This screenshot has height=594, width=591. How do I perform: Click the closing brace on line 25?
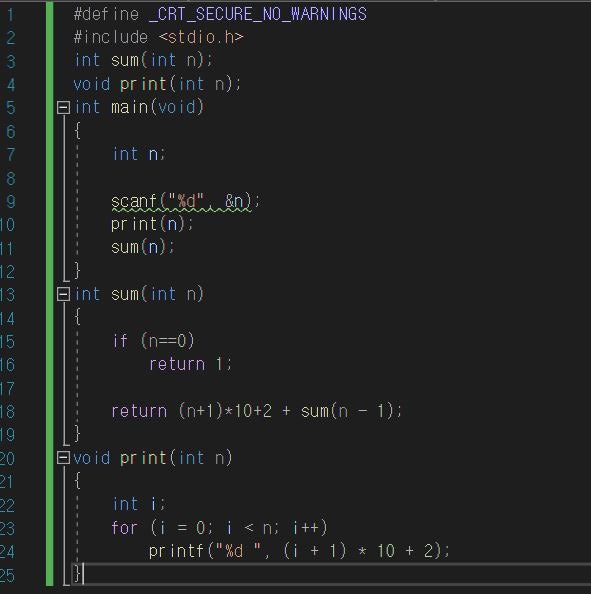point(77,574)
